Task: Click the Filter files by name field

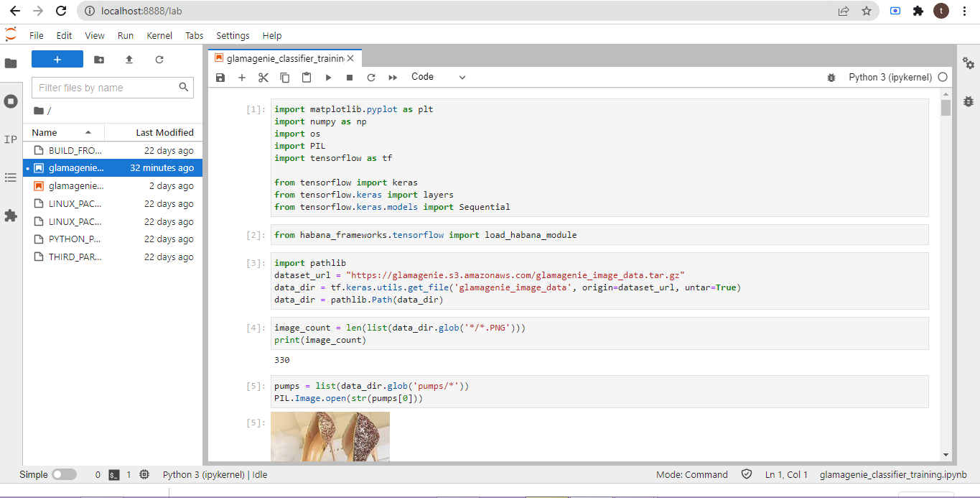Action: 106,88
